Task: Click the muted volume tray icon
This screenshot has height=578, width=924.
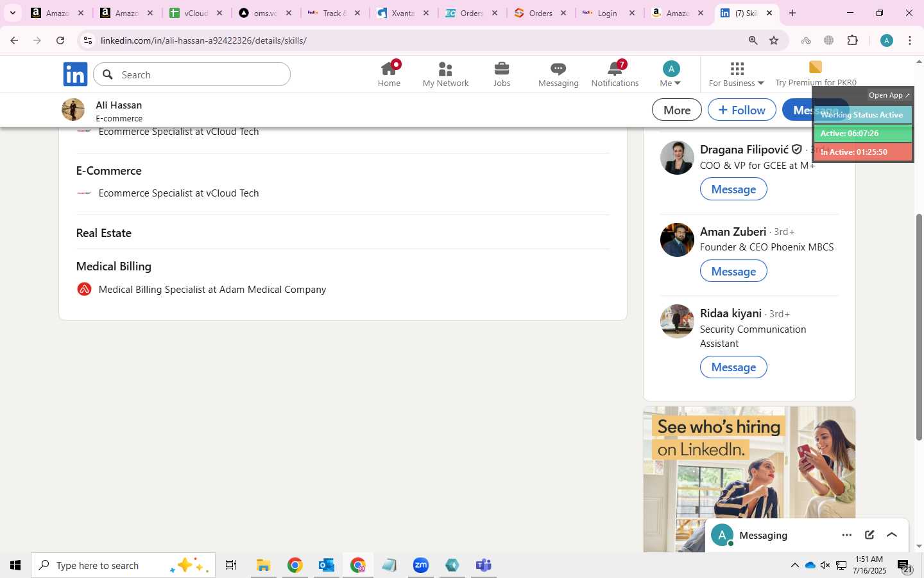Action: pyautogui.click(x=825, y=565)
